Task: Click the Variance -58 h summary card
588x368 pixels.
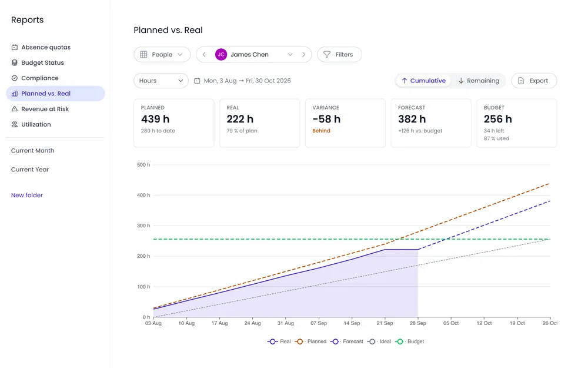Action: (345, 123)
